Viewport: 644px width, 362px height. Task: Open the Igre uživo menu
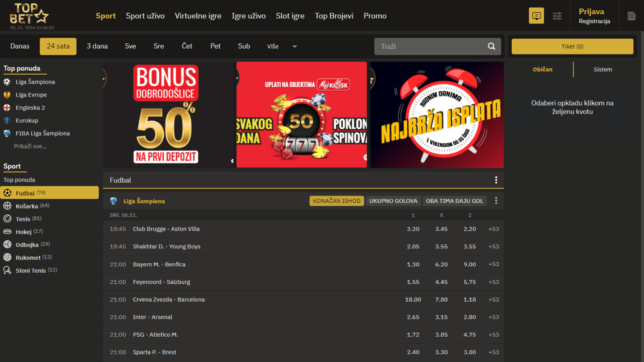[249, 16]
